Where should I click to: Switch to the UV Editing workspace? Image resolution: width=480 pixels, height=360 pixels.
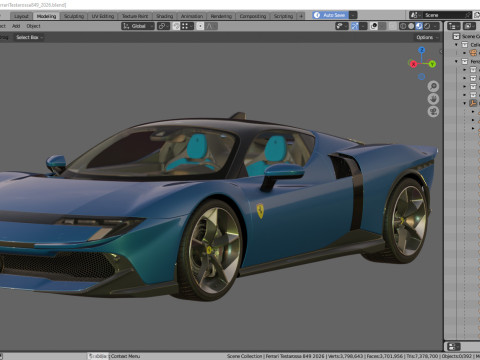point(103,16)
